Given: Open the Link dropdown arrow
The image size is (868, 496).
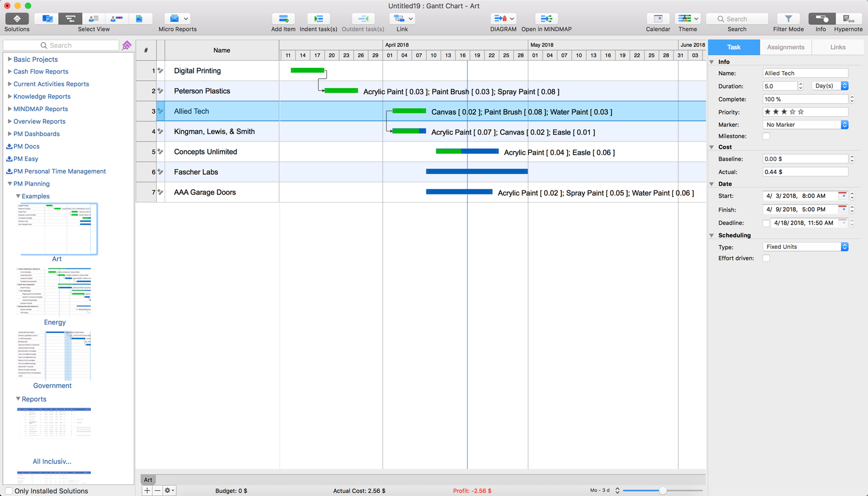Looking at the screenshot, I should pyautogui.click(x=411, y=19).
